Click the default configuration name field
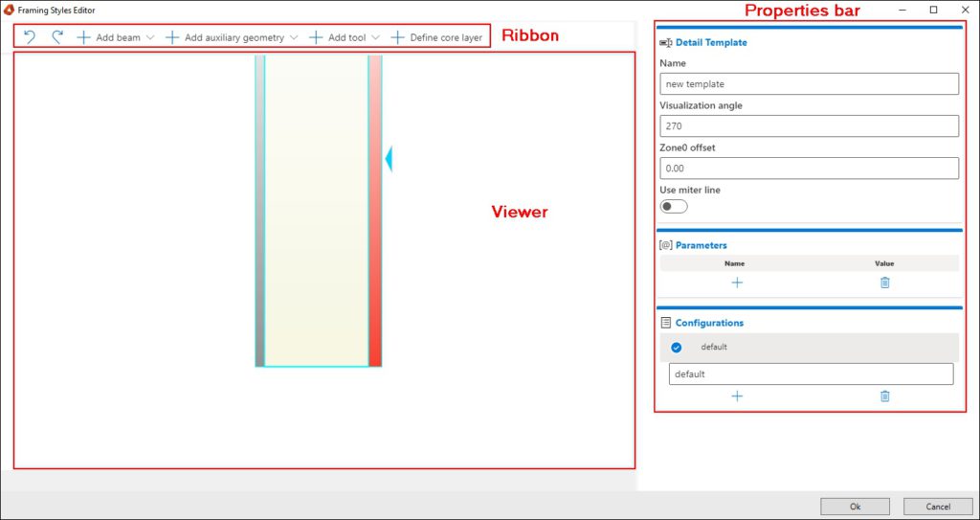This screenshot has width=980, height=520. [x=811, y=374]
